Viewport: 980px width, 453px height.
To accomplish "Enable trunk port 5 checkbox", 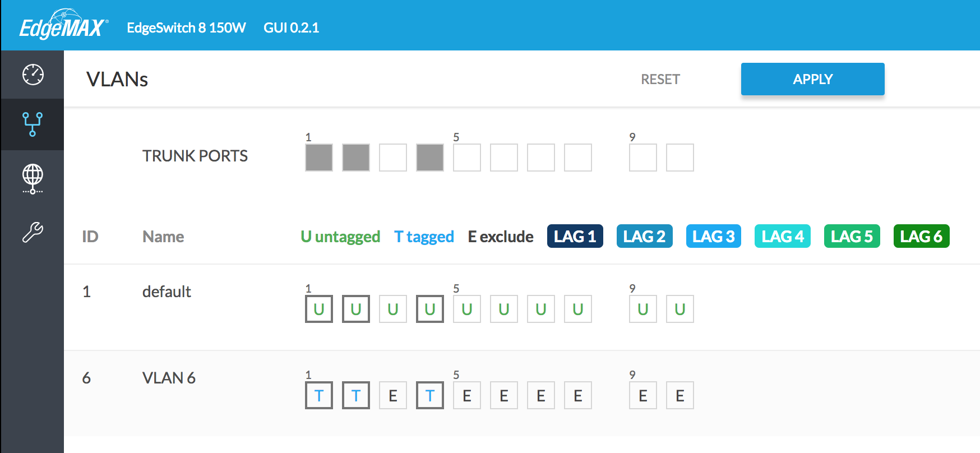I will (467, 158).
